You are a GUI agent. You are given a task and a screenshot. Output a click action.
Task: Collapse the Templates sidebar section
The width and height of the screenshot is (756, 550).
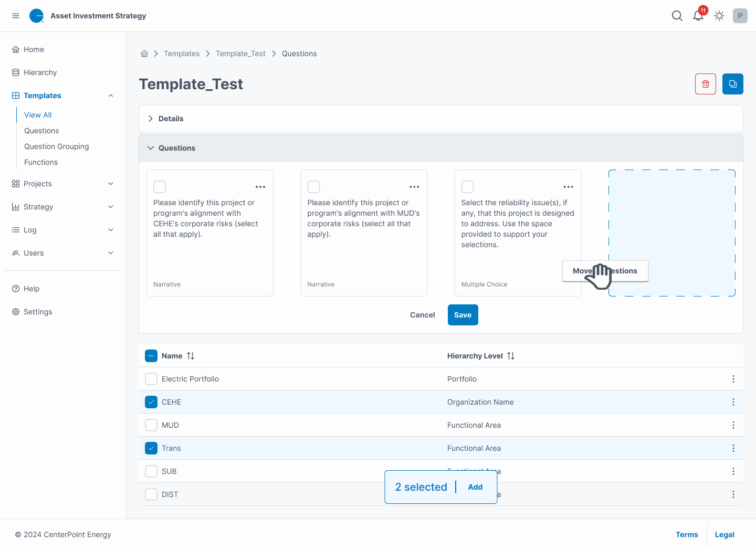[x=111, y=96]
